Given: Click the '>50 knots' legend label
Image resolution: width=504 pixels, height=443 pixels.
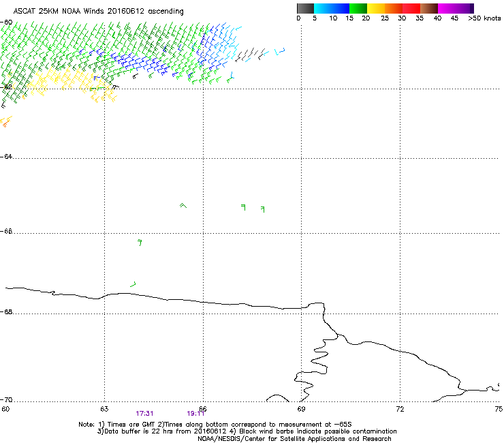Looking at the screenshot, I should pyautogui.click(x=484, y=18).
